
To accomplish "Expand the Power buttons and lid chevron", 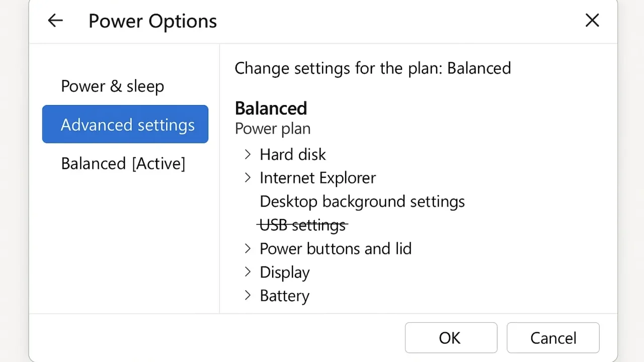I will tap(247, 248).
